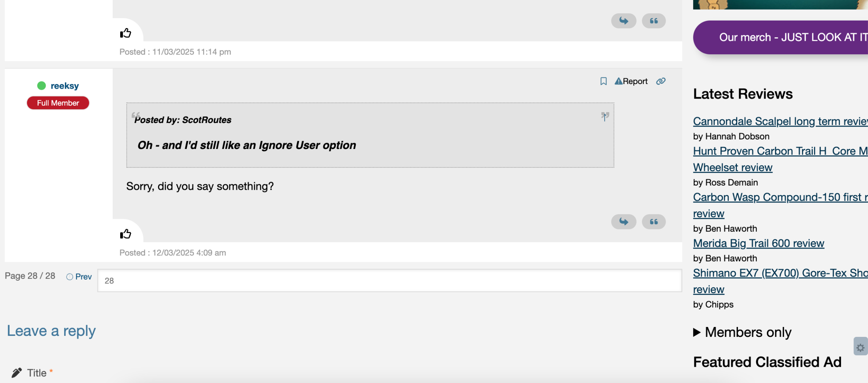Open Carbon Wasp Compound-150 review link
Image resolution: width=868 pixels, height=383 pixels.
780,197
